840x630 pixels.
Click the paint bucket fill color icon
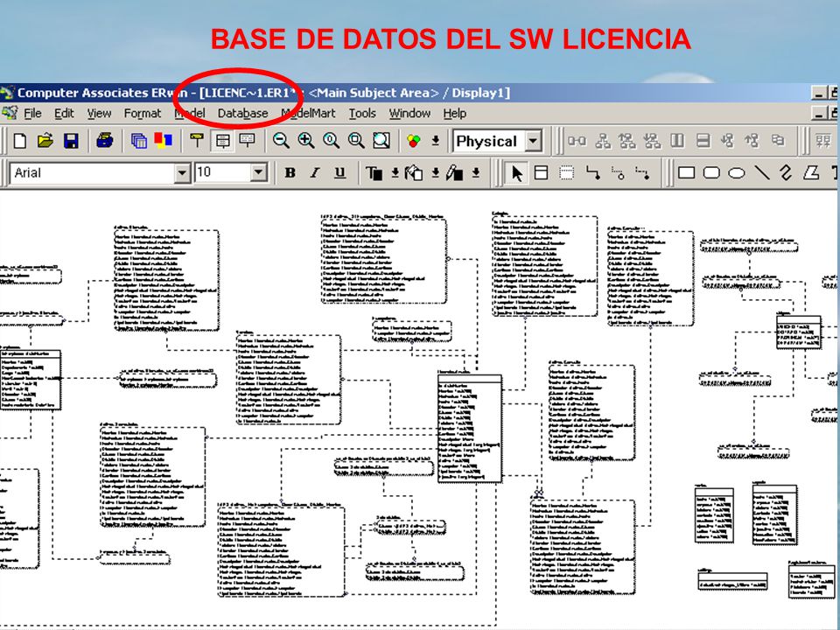click(414, 173)
